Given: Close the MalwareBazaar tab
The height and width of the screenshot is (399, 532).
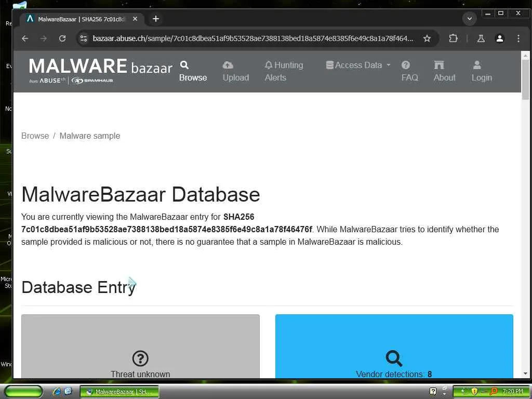Looking at the screenshot, I should (135, 19).
